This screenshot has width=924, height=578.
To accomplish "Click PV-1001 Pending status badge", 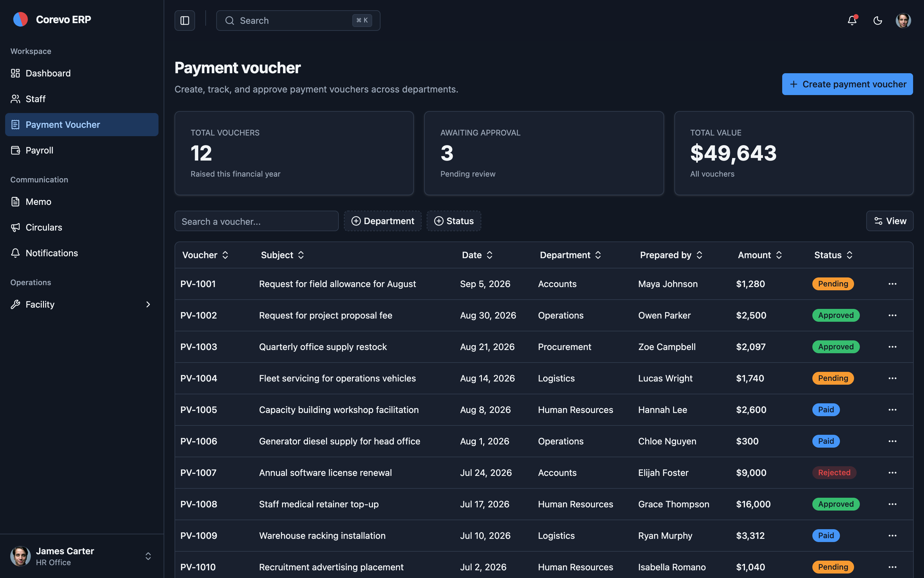I will 833,284.
